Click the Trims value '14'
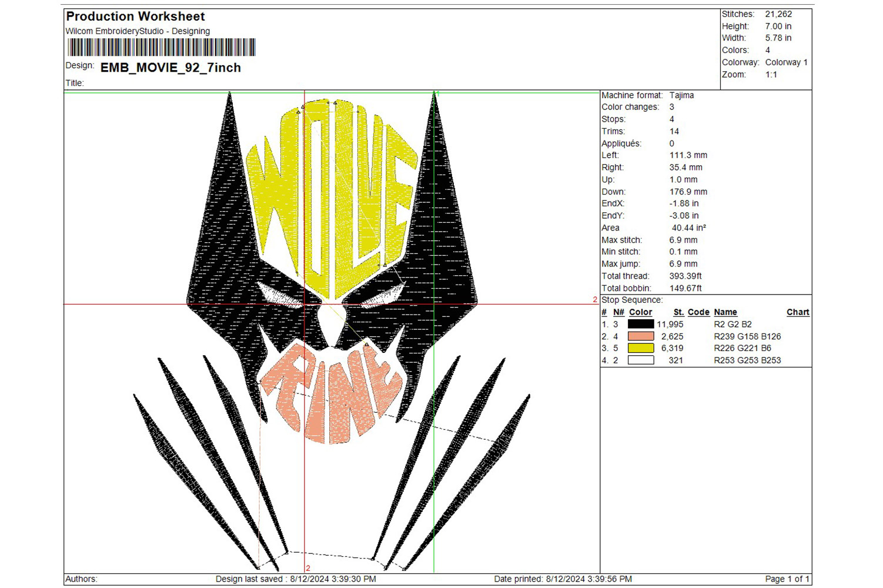This screenshot has height=588, width=883. (674, 131)
